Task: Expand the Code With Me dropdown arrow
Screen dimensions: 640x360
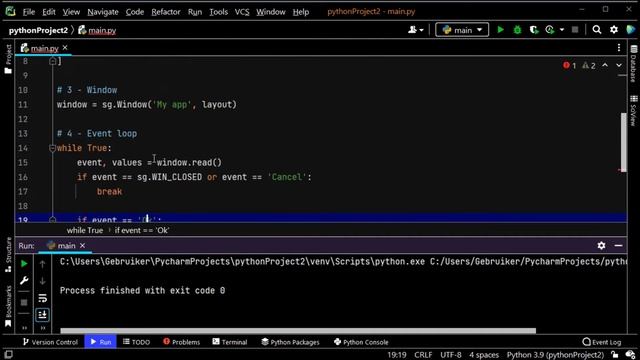Action: pyautogui.click(x=421, y=30)
